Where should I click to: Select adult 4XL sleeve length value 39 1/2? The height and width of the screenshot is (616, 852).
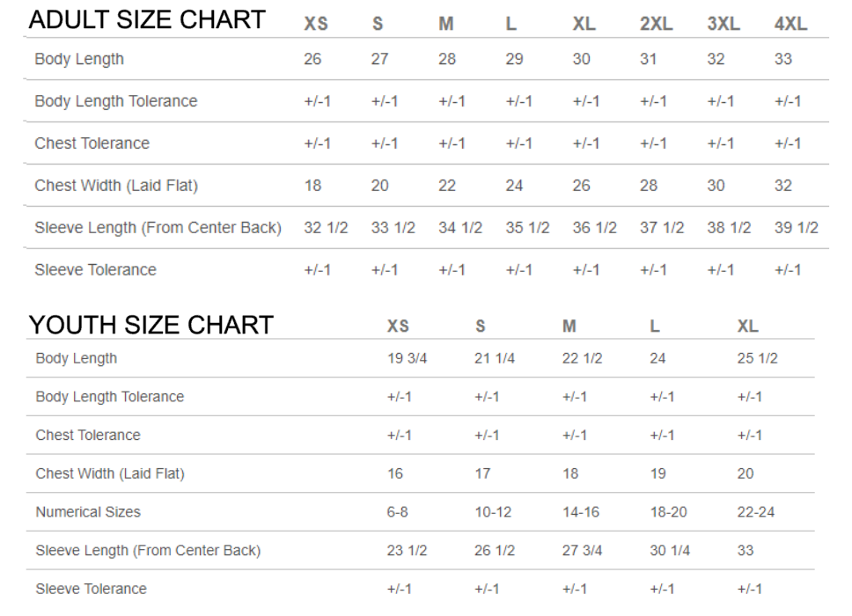(x=796, y=228)
